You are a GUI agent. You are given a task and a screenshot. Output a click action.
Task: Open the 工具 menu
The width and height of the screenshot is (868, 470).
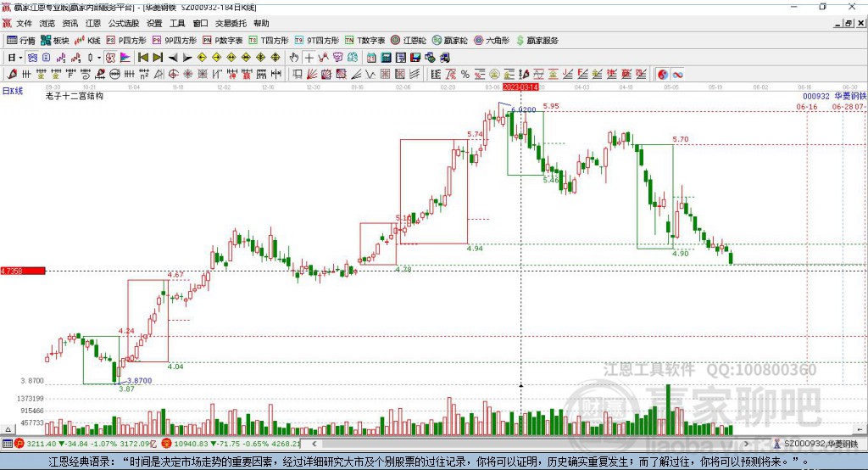pos(177,23)
